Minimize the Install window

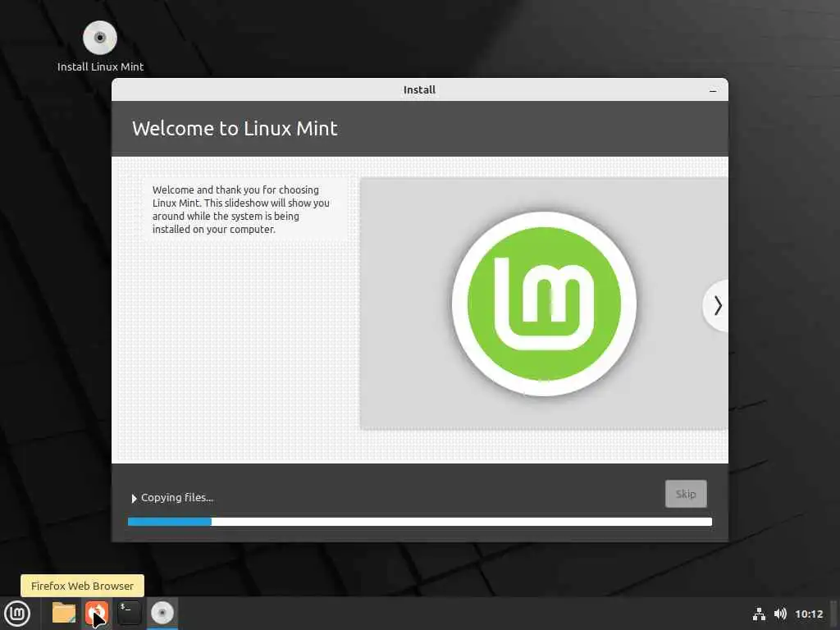point(713,90)
